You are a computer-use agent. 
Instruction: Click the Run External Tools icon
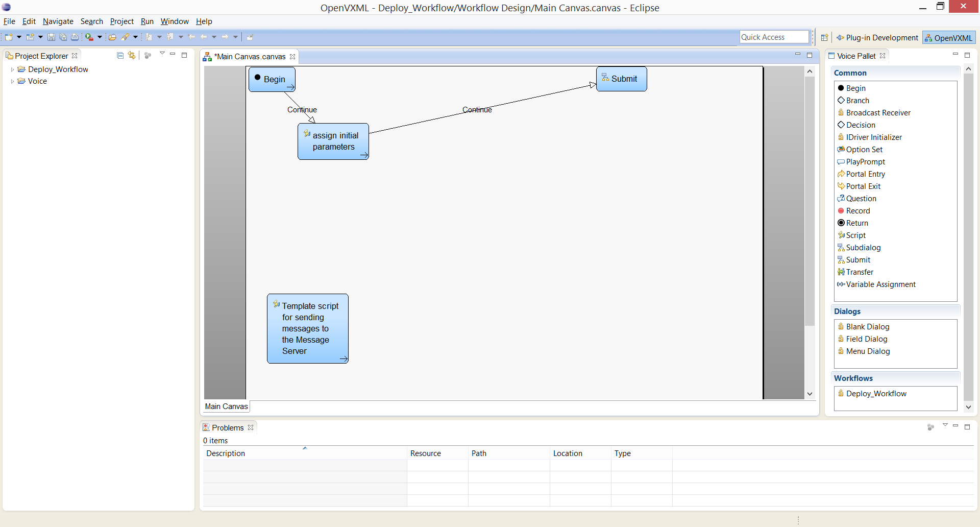point(89,37)
